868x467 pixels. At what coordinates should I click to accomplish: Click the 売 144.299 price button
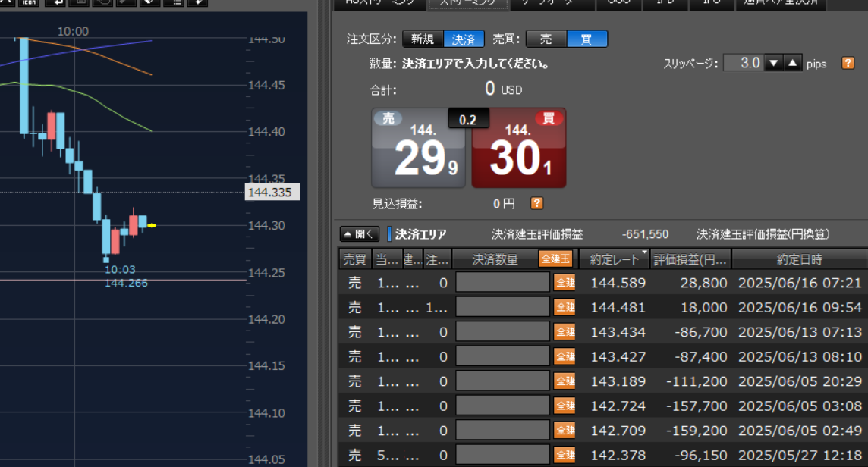[x=417, y=148]
